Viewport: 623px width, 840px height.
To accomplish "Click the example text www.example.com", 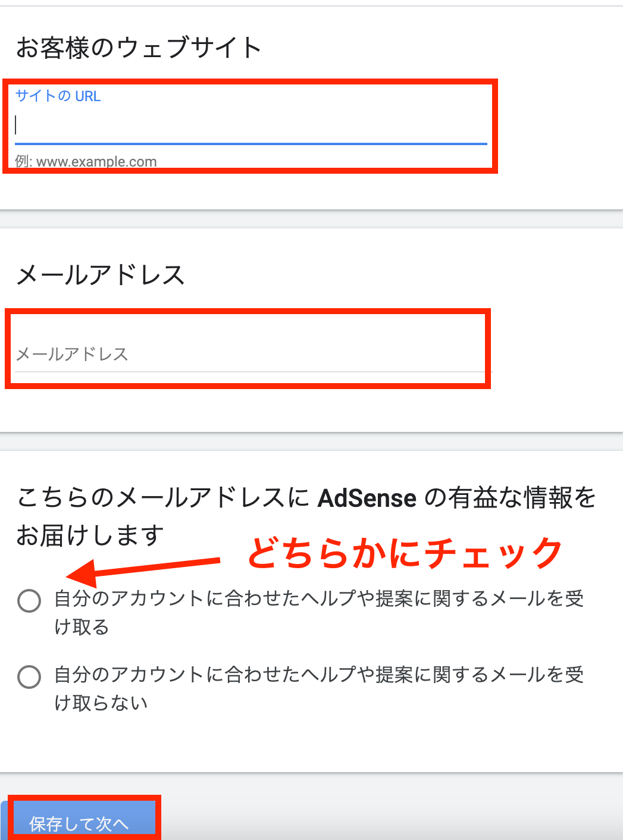I will point(86,161).
